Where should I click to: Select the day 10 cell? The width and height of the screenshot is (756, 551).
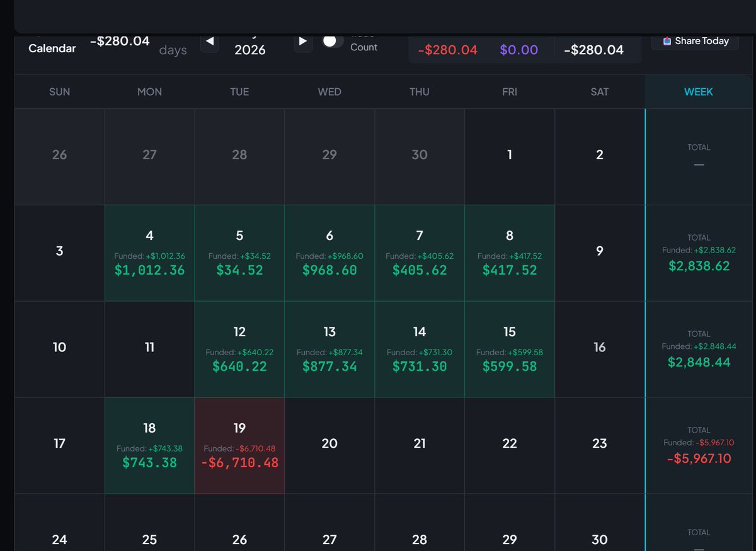coord(59,349)
